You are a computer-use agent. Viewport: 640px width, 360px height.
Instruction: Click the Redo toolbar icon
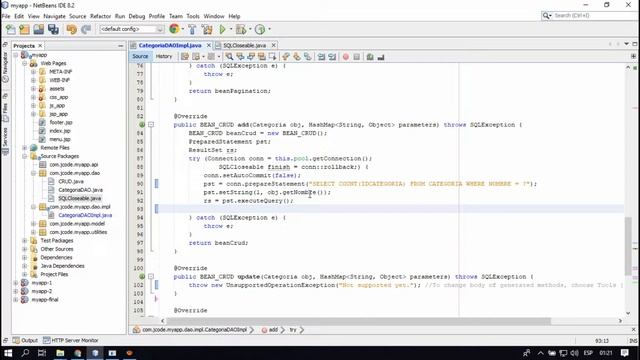(86, 29)
